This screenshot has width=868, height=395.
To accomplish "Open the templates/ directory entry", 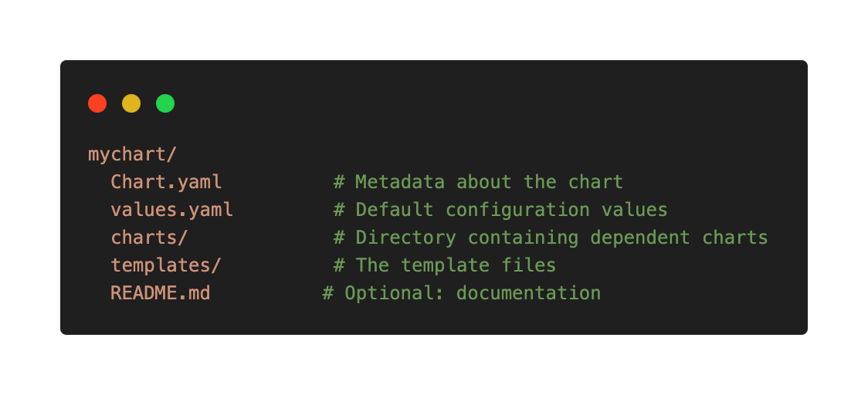I will [x=166, y=265].
